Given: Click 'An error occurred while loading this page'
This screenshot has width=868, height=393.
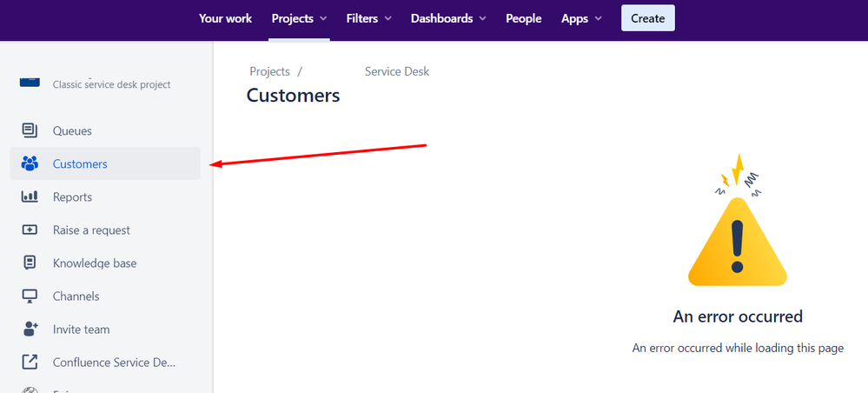Looking at the screenshot, I should pyautogui.click(x=738, y=348).
